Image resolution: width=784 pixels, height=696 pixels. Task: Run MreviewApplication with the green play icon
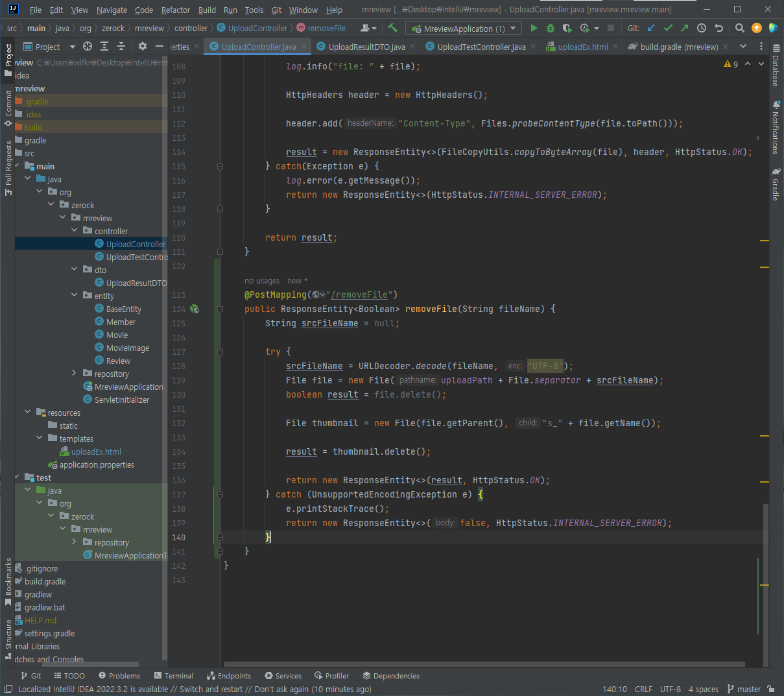point(534,28)
